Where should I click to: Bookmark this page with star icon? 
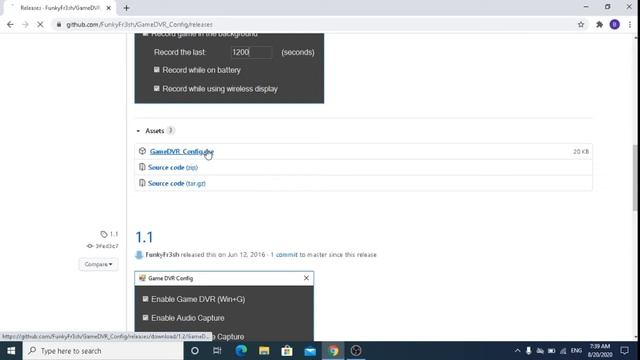pos(581,24)
